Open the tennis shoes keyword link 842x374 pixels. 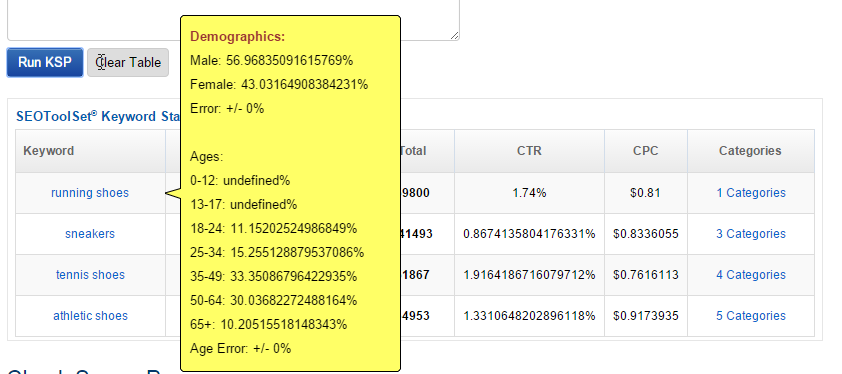[x=90, y=275]
